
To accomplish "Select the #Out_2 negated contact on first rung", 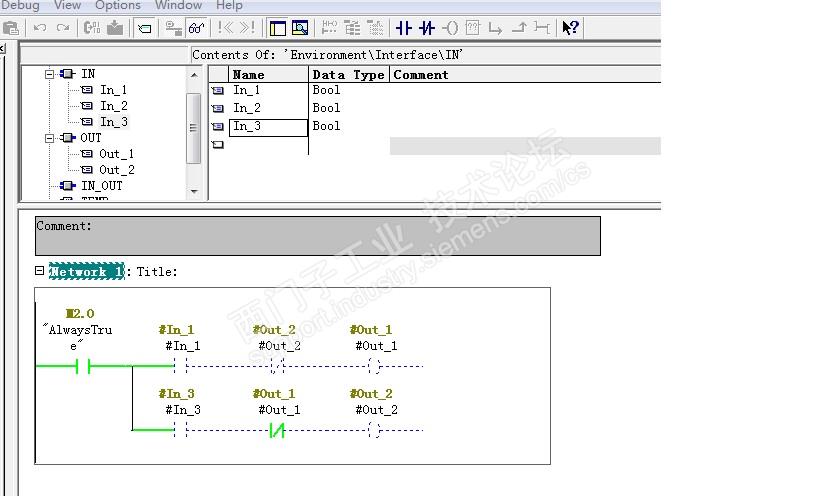I will pyautogui.click(x=277, y=365).
